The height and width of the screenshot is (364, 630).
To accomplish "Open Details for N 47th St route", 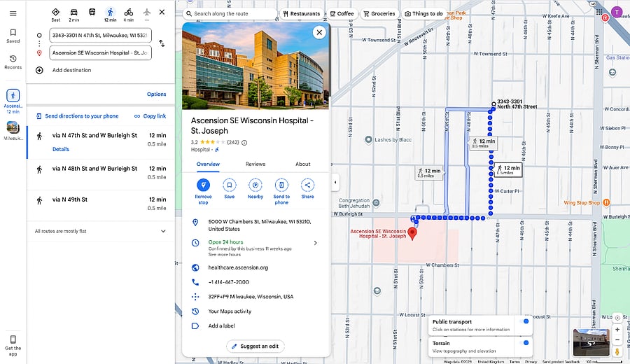I will (x=61, y=149).
